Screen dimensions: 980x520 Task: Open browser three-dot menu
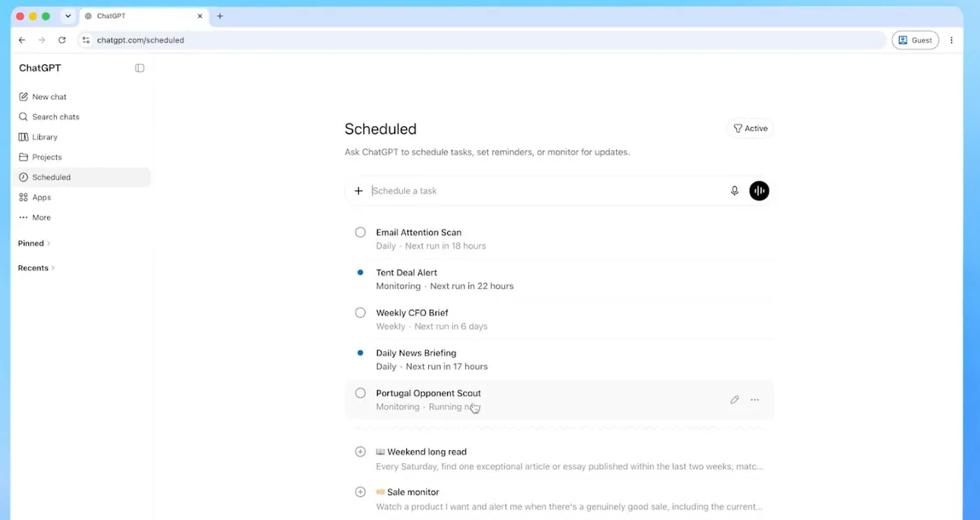tap(951, 40)
